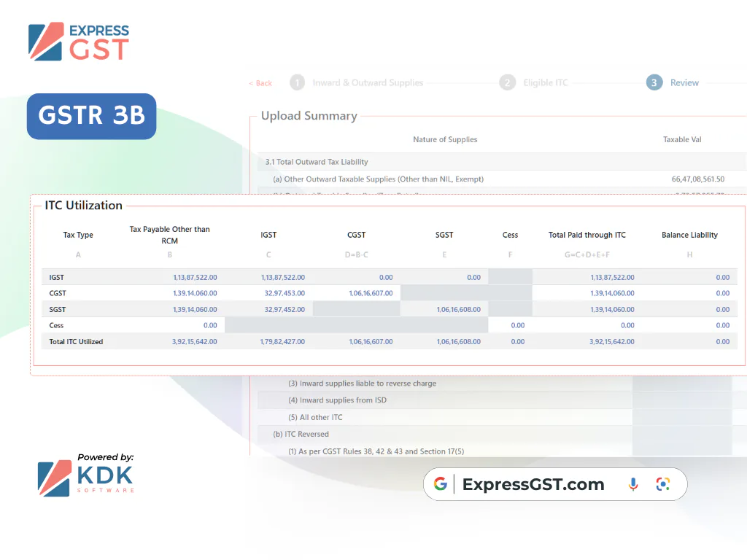The image size is (747, 560).
Task: Click the Balance Liability column header
Action: pyautogui.click(x=689, y=235)
